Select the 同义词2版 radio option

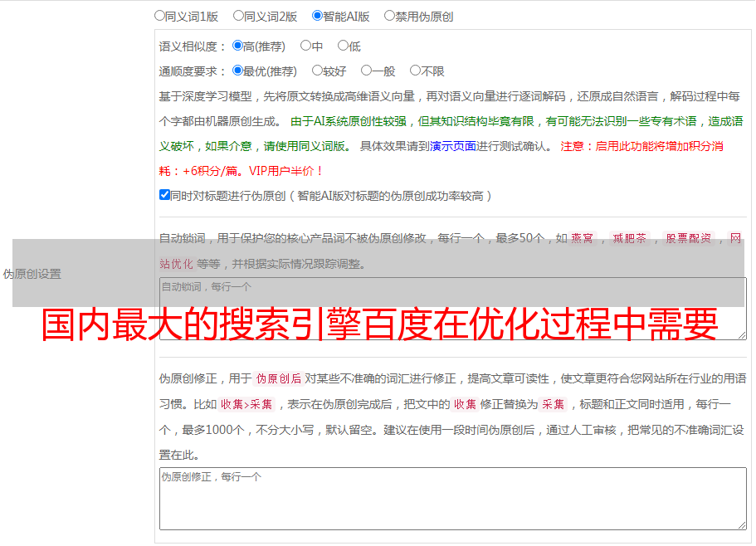click(238, 16)
